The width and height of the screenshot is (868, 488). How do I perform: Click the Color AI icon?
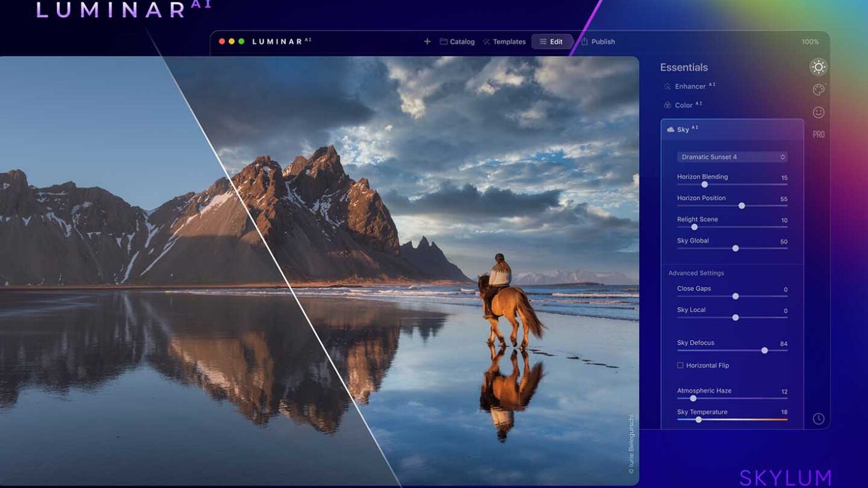coord(667,105)
